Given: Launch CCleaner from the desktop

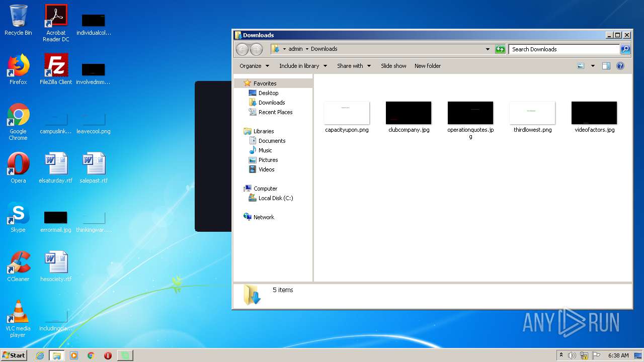Looking at the screenshot, I should point(18,266).
